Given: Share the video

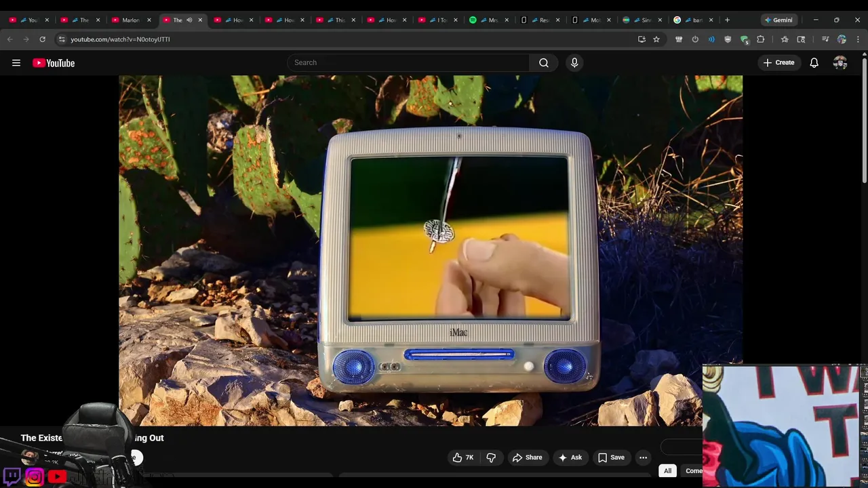Looking at the screenshot, I should (x=527, y=457).
